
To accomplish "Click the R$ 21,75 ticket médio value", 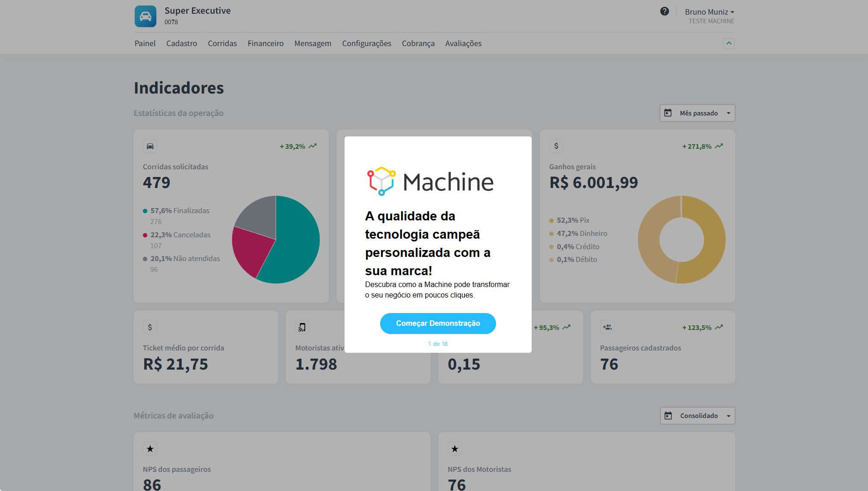I will coord(176,364).
